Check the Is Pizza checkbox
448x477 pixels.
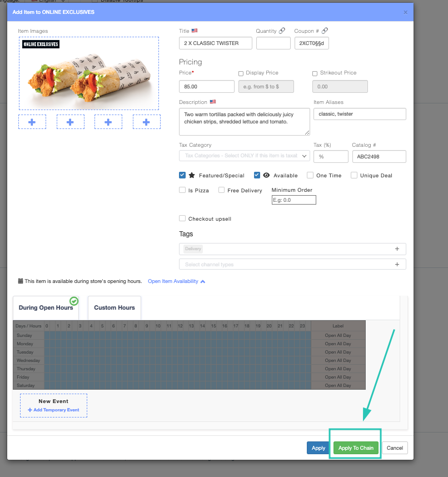tap(182, 190)
